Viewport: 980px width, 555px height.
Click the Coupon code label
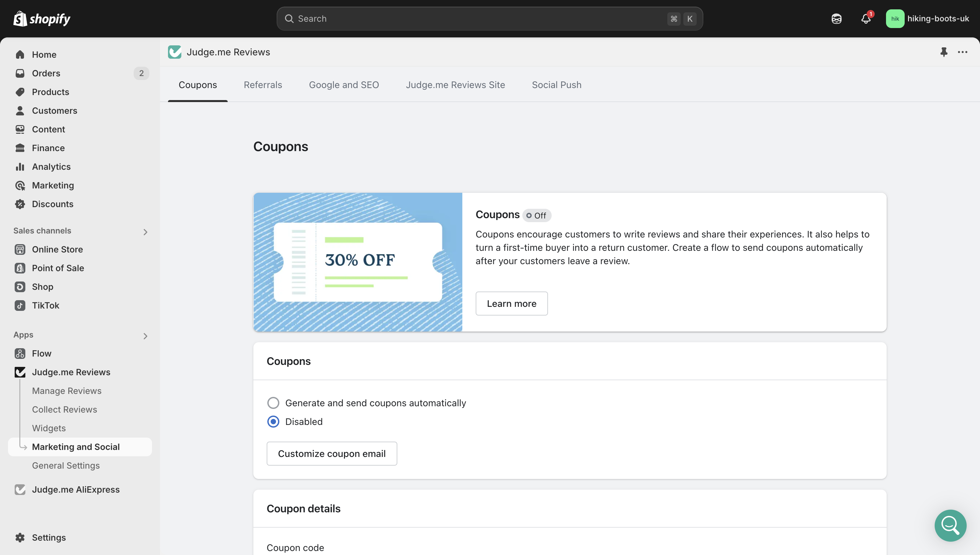pos(295,548)
